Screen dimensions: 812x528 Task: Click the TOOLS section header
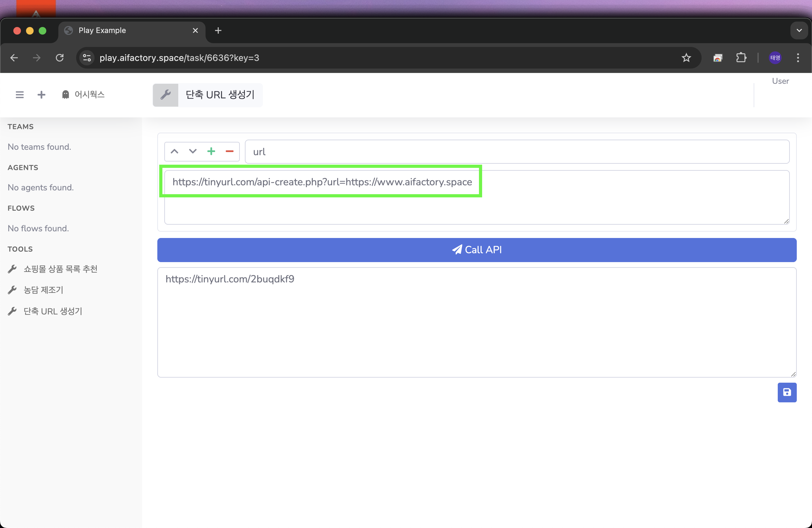point(20,249)
